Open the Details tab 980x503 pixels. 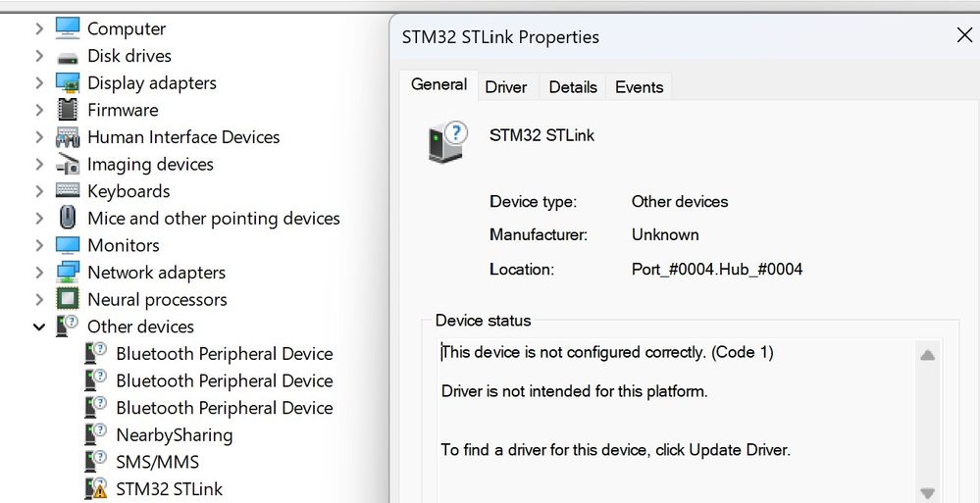pyautogui.click(x=573, y=87)
